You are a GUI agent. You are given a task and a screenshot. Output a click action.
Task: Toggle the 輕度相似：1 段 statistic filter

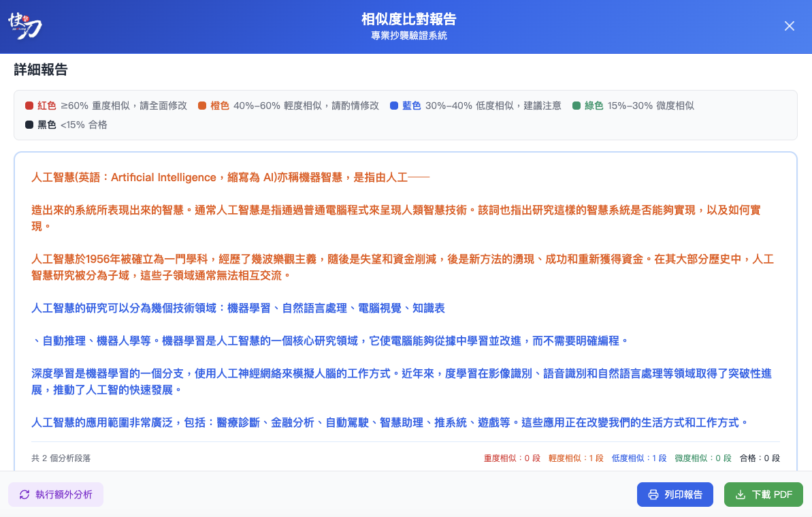coord(575,458)
